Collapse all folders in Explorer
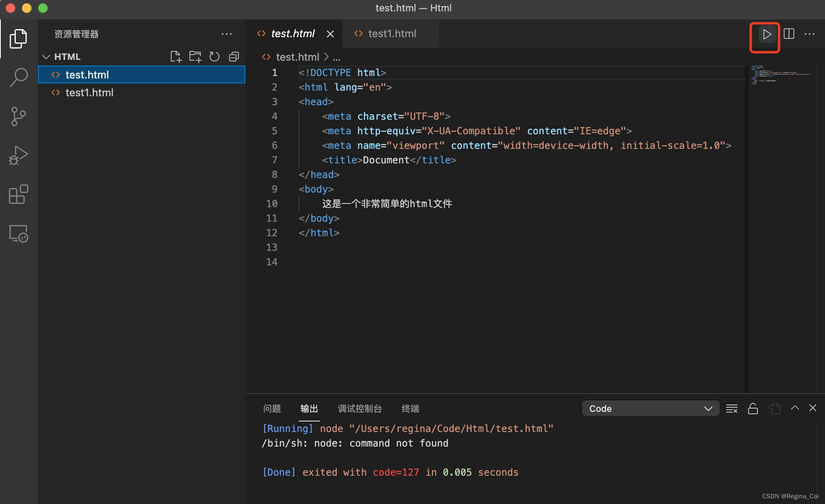This screenshot has height=504, width=825. [x=234, y=57]
